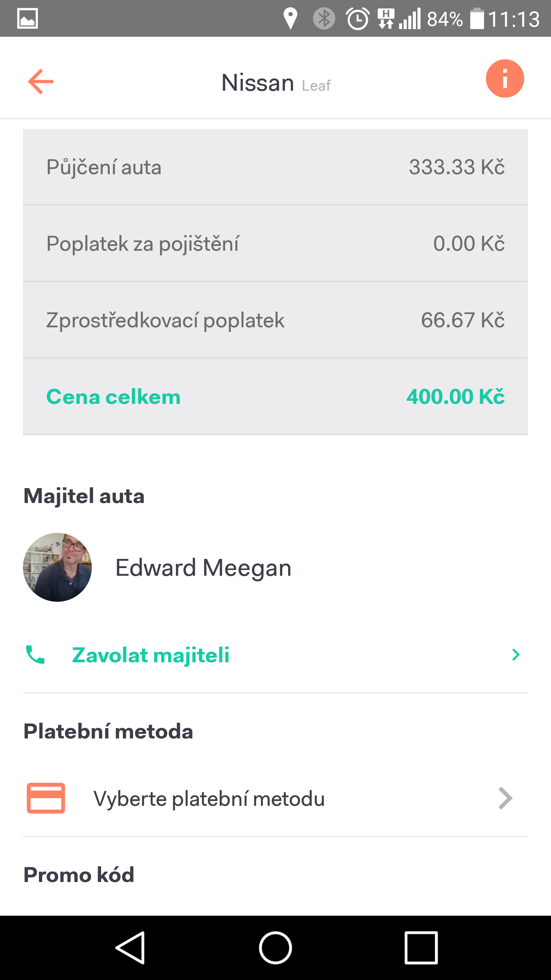Tap the orange back arrow

(x=41, y=81)
